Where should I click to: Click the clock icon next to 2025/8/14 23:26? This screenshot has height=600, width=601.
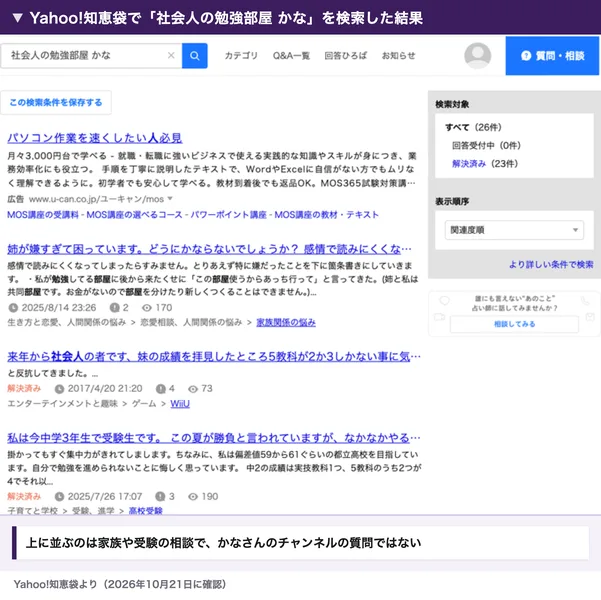(x=13, y=307)
